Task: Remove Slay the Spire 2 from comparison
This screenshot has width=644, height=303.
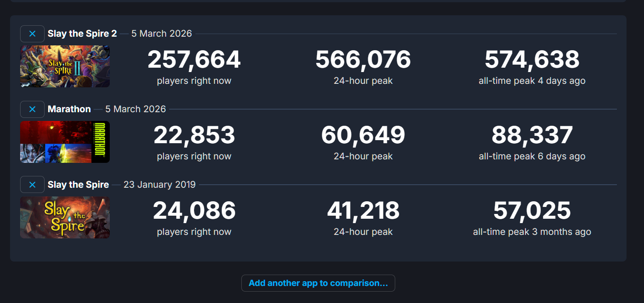Action: [x=32, y=34]
